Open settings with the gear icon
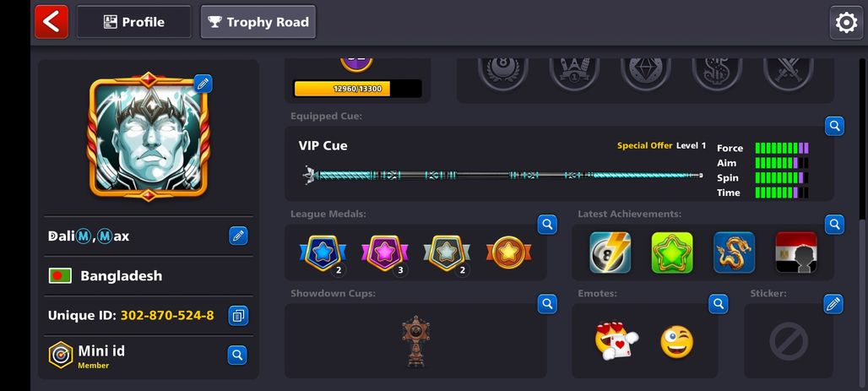The height and width of the screenshot is (391, 868). (846, 23)
